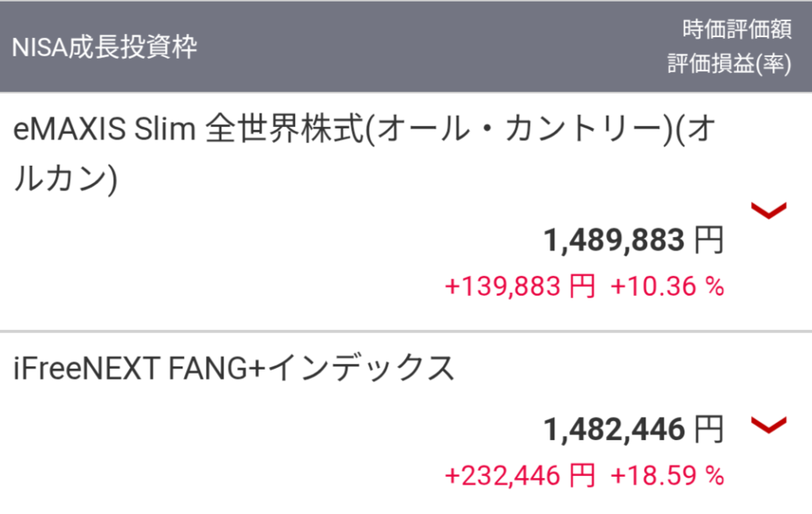Click the +139,883 円 profit figure
Screen dimensions: 812x514
[520, 286]
